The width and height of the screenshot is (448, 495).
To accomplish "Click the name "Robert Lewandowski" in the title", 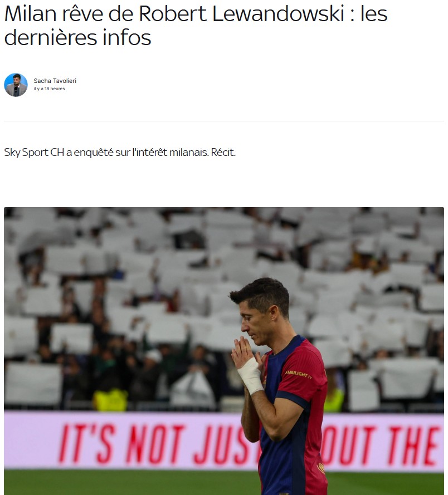I will click(241, 14).
